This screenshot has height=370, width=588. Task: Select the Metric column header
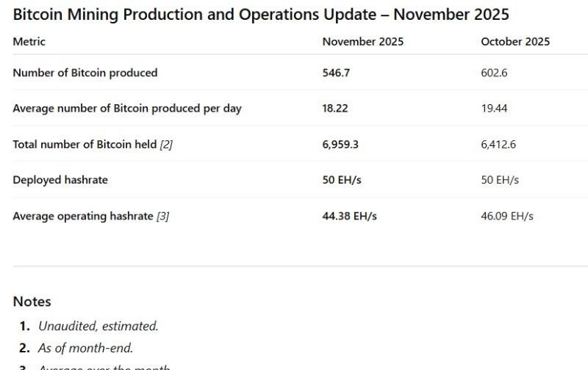pyautogui.click(x=29, y=42)
